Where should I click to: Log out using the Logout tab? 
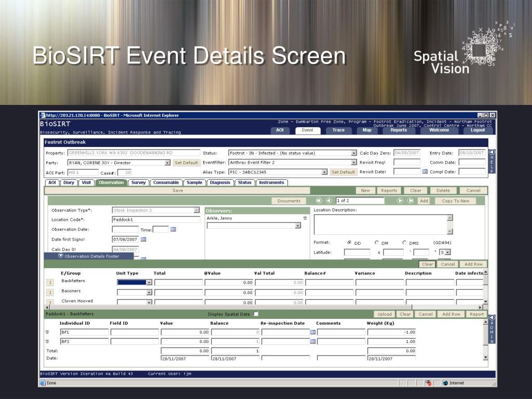click(477, 130)
